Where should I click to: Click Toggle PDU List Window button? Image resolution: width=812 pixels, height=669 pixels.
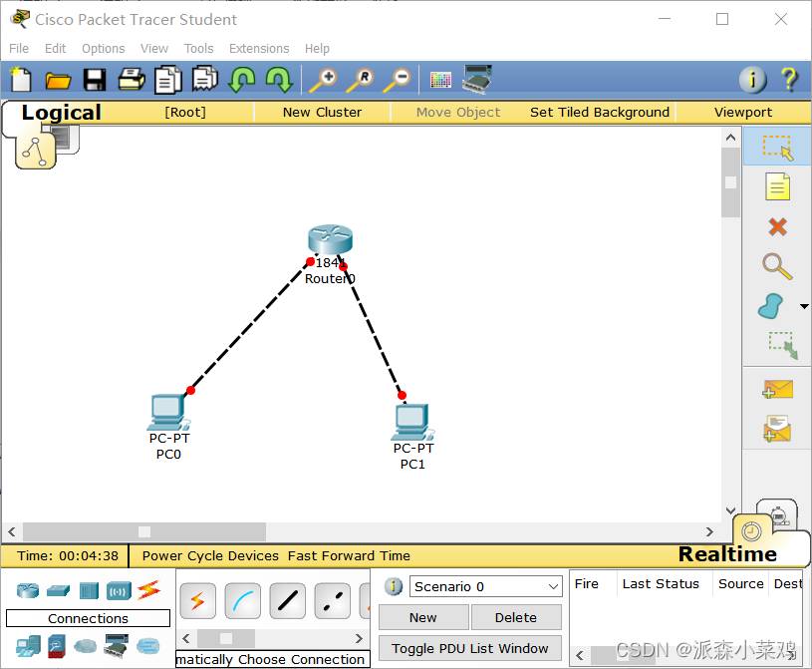(469, 648)
